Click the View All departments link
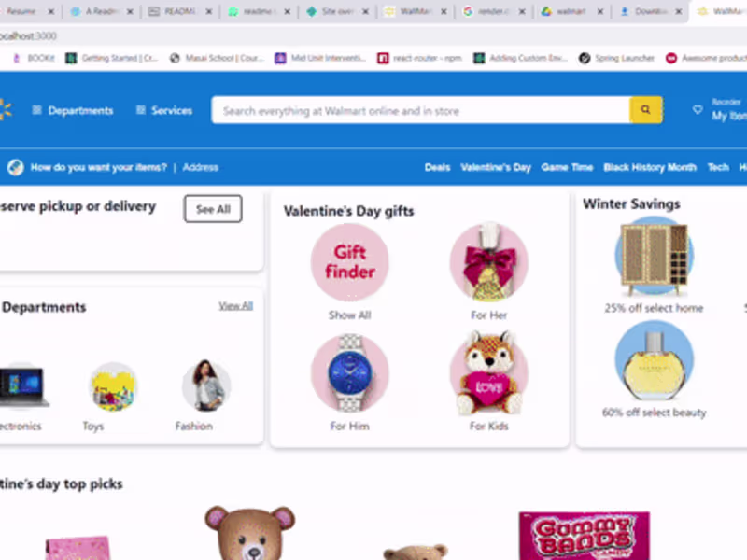 coord(236,306)
